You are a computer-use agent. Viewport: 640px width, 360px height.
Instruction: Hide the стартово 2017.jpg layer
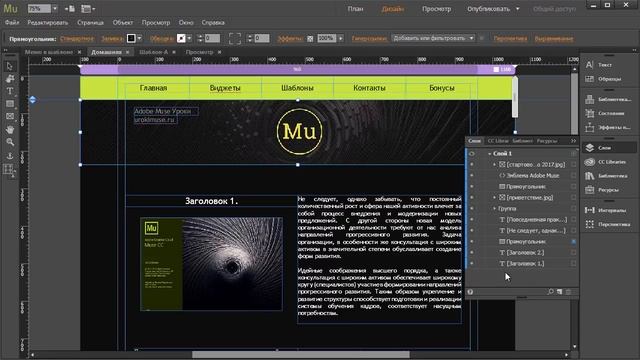(472, 164)
